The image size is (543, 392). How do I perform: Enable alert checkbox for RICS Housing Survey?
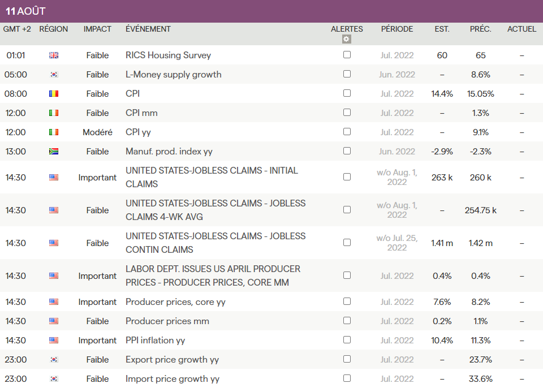tap(347, 55)
